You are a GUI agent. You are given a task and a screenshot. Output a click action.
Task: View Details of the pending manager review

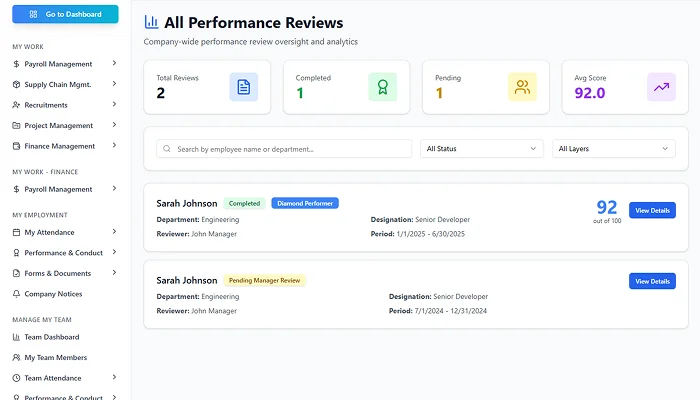[x=652, y=281]
